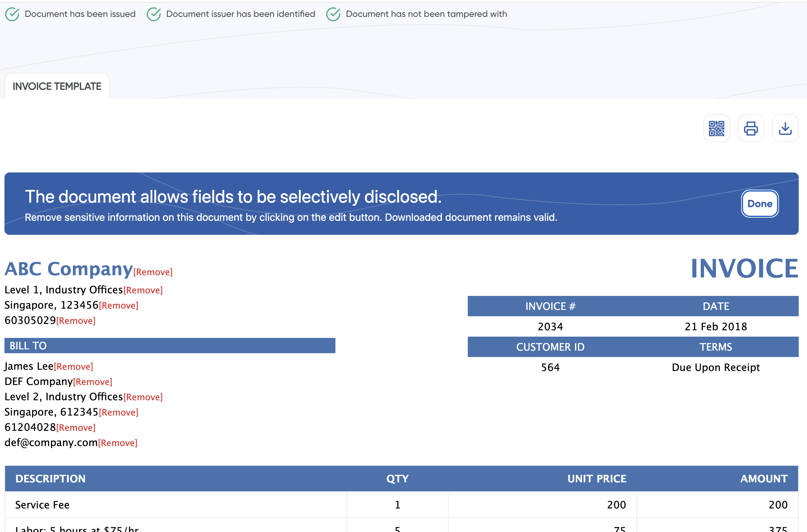807x532 pixels.
Task: Click 'Document has not been tampered with' text
Action: [426, 14]
